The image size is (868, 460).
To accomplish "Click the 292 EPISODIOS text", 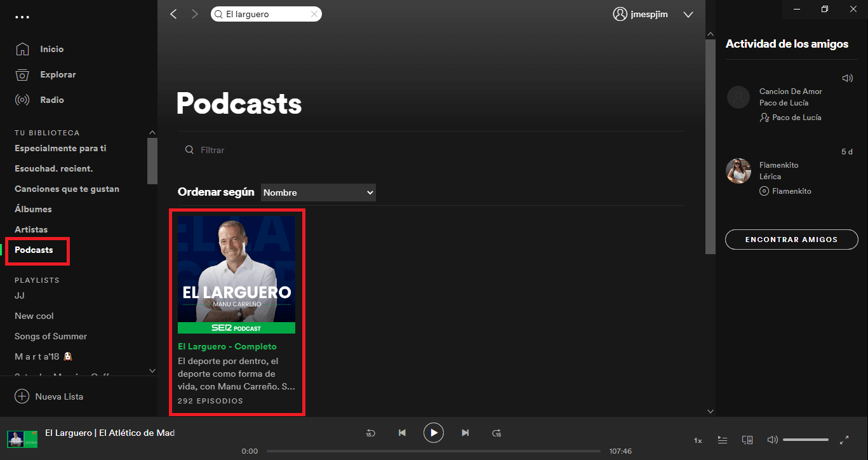I will click(x=210, y=401).
